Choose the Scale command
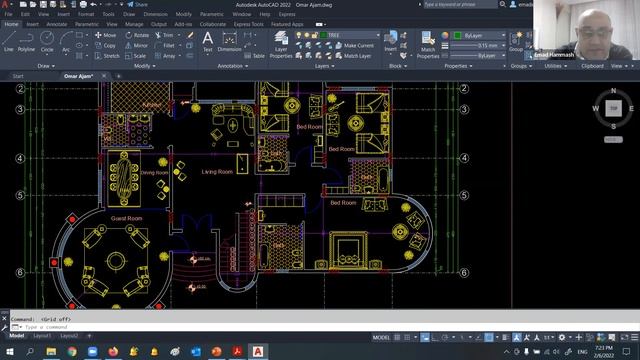 pyautogui.click(x=136, y=56)
